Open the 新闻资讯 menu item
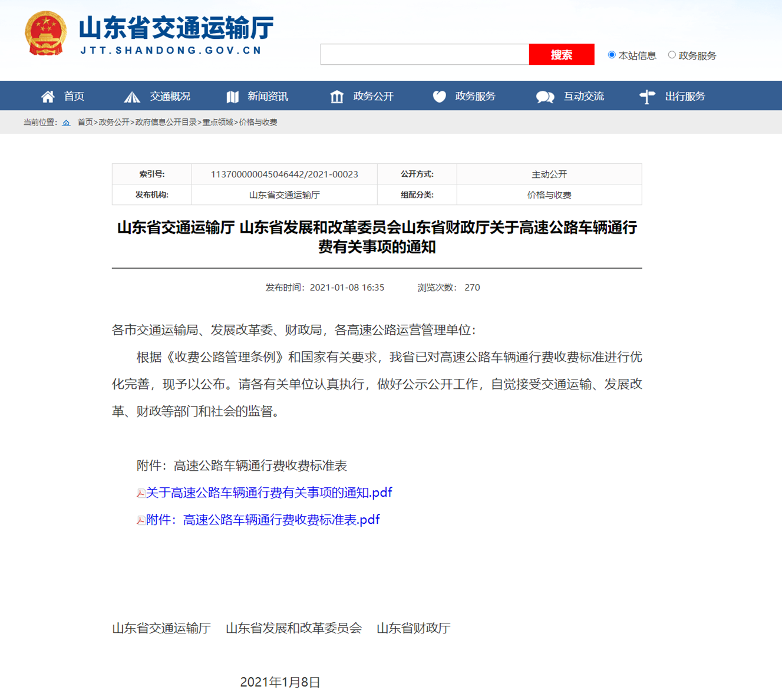 (268, 97)
